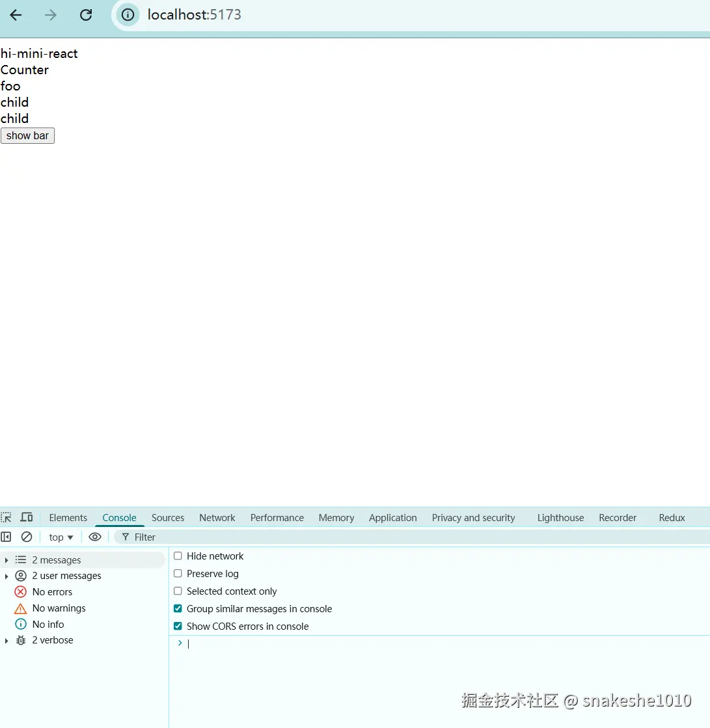710x728 pixels.
Task: Click the show bar button
Action: (27, 135)
